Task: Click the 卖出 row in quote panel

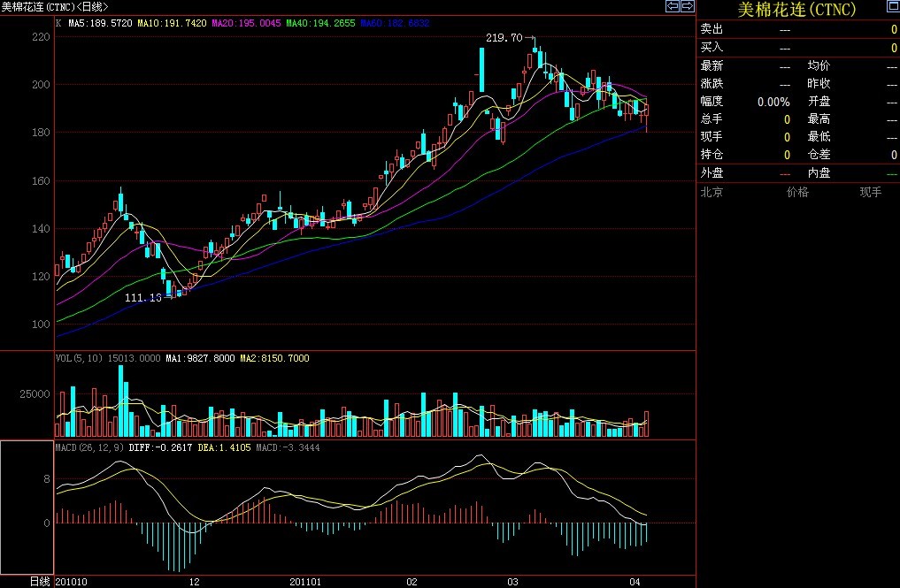Action: (x=712, y=29)
